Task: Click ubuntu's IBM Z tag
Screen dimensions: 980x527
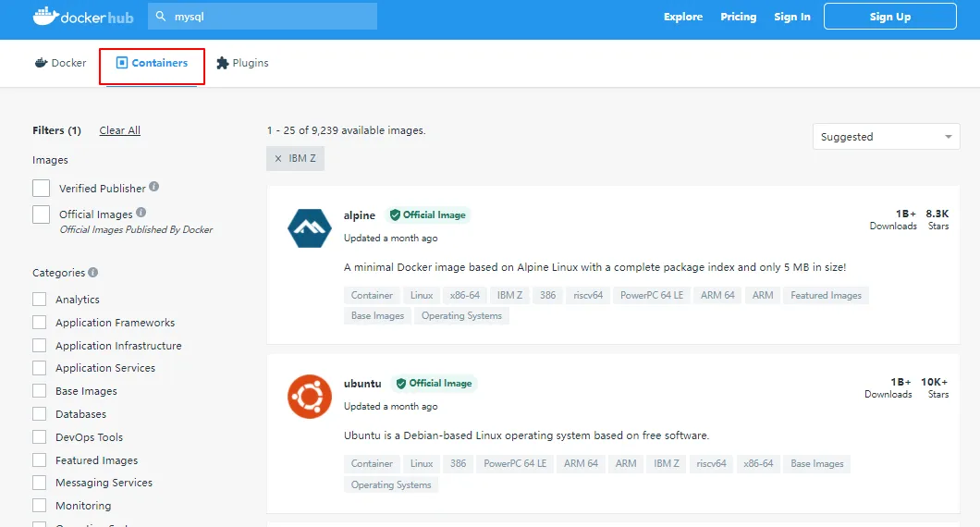Action: coord(667,463)
